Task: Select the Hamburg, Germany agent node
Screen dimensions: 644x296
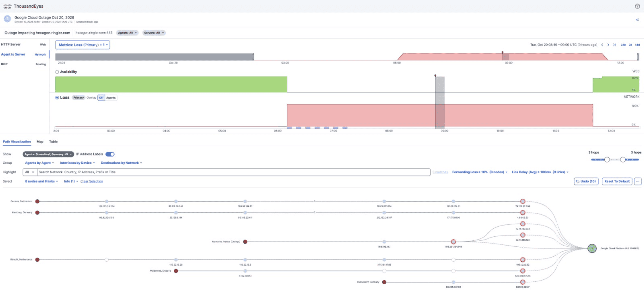Action: tap(37, 213)
